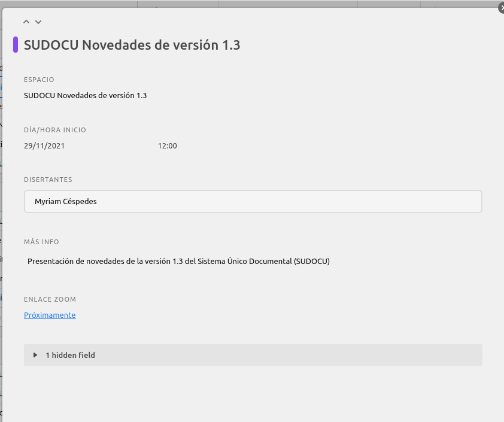Click the start time 12:00
The image size is (504, 422).
[x=168, y=146]
